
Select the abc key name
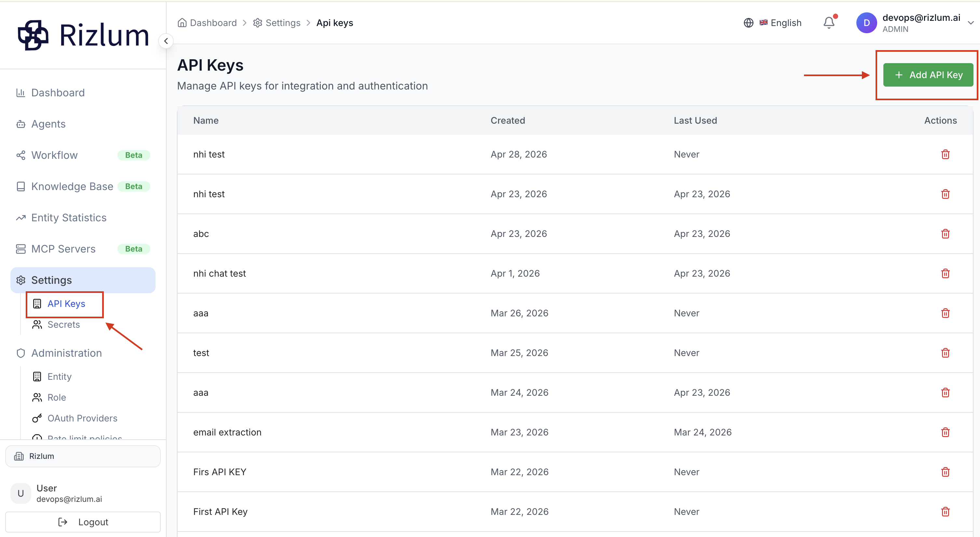tap(201, 234)
